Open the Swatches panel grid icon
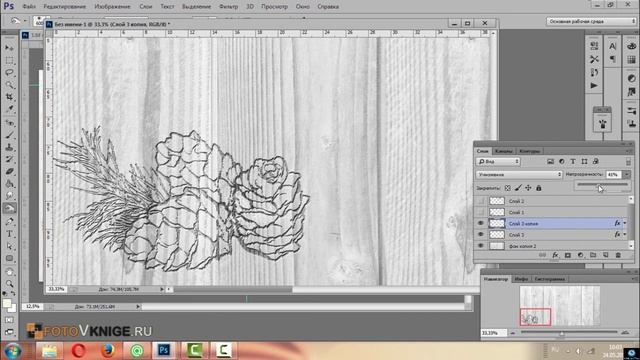The image size is (640, 360). 631,60
